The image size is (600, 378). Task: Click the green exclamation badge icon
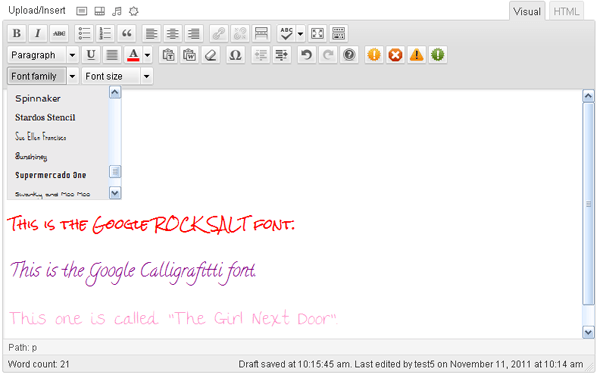pyautogui.click(x=438, y=55)
